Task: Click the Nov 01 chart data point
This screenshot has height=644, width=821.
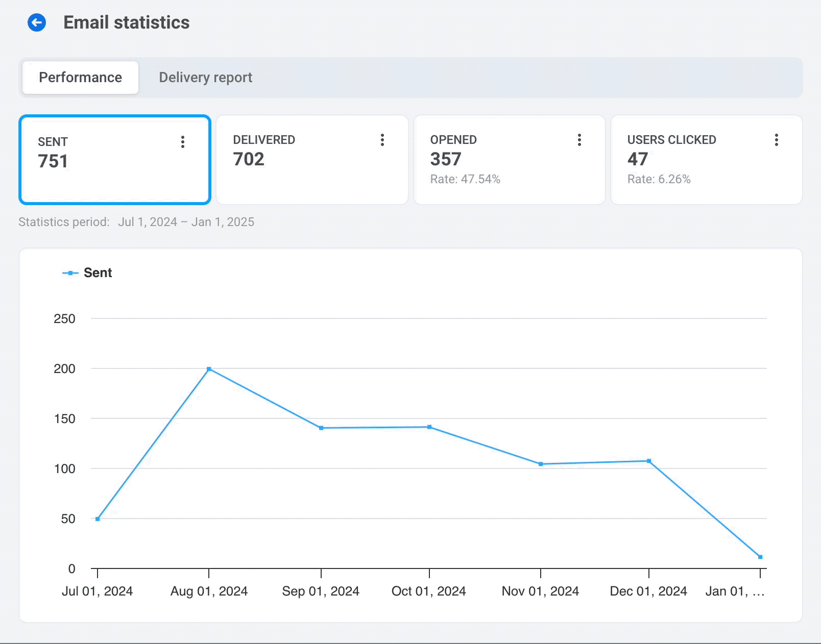Action: (541, 464)
